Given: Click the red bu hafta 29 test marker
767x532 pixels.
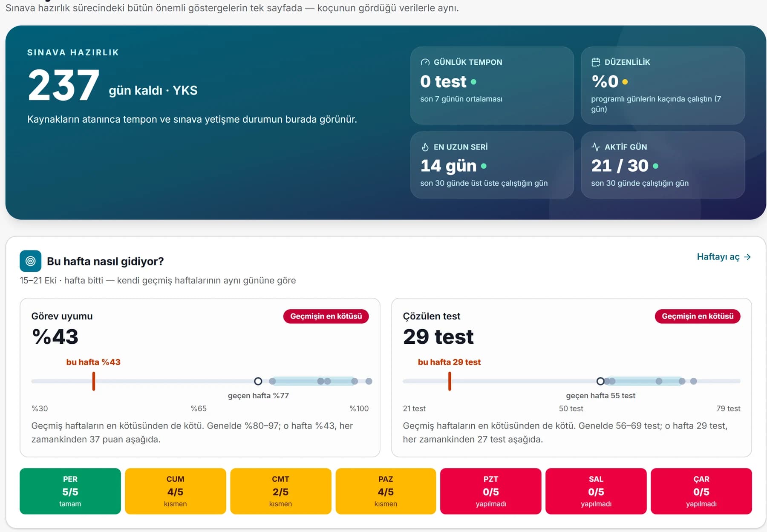Looking at the screenshot, I should pos(450,381).
